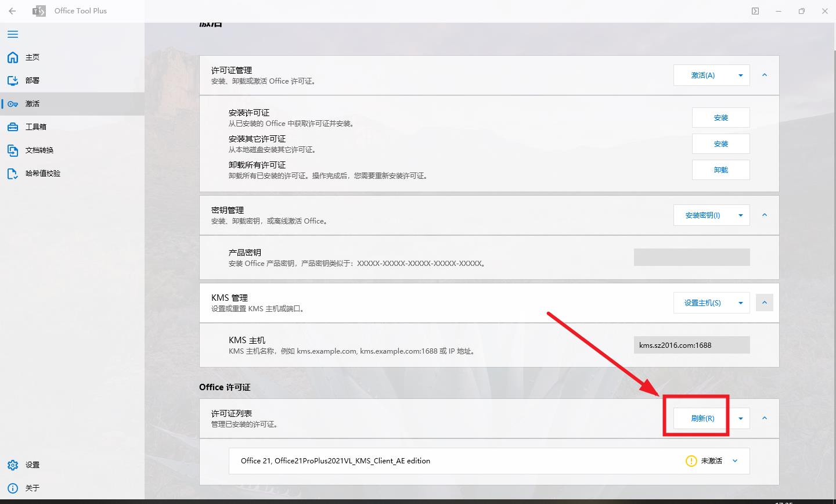Click the KMS 主机 input field
The width and height of the screenshot is (836, 504).
click(x=691, y=344)
